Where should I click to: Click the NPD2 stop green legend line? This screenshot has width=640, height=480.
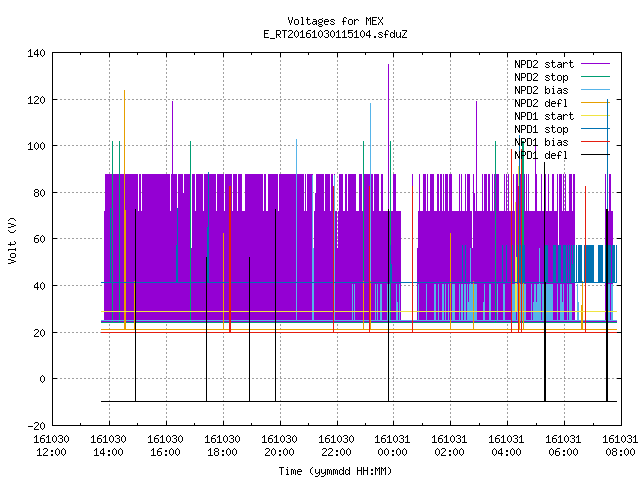[595, 77]
